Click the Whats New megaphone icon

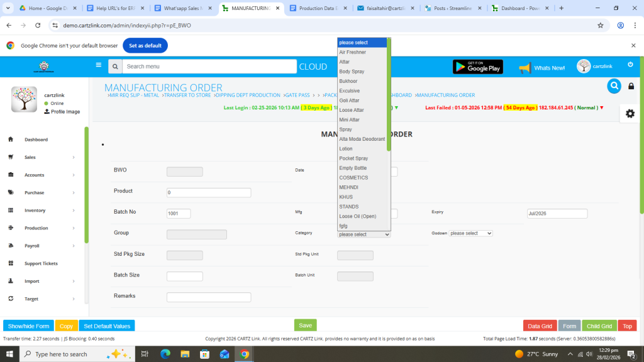coord(525,67)
